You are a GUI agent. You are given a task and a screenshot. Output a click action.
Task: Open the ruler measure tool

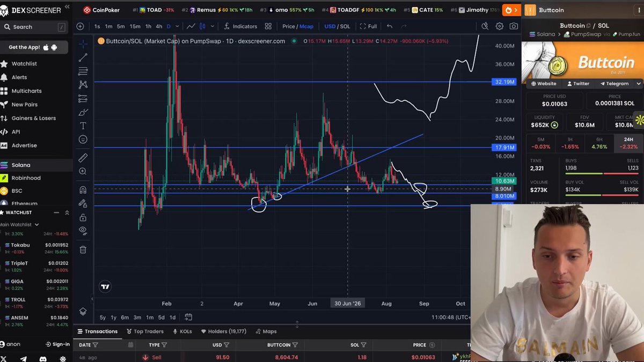coord(83,158)
